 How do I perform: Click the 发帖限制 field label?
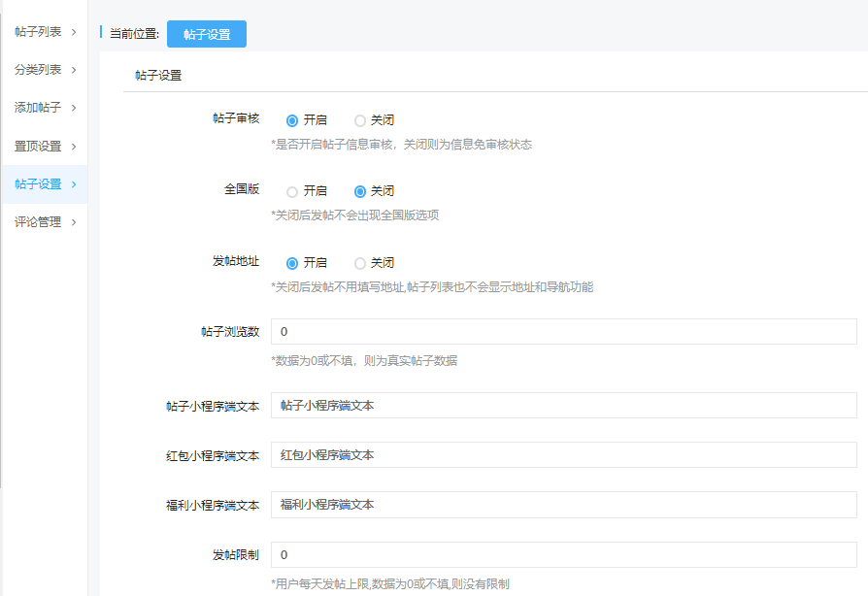tap(236, 555)
